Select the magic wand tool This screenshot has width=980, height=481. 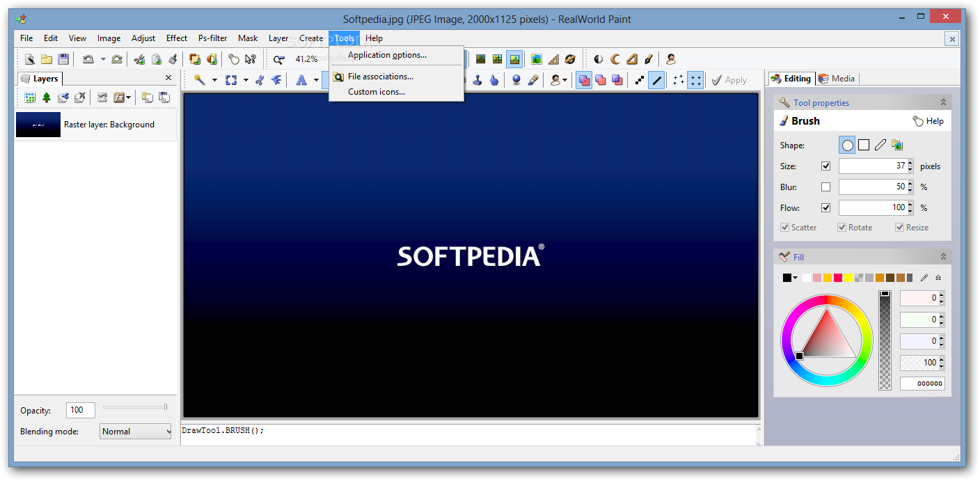[x=199, y=80]
